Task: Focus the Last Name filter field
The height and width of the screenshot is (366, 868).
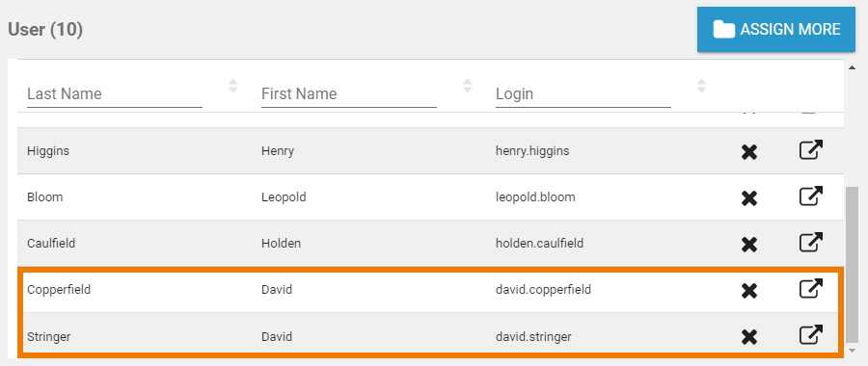Action: click(115, 94)
